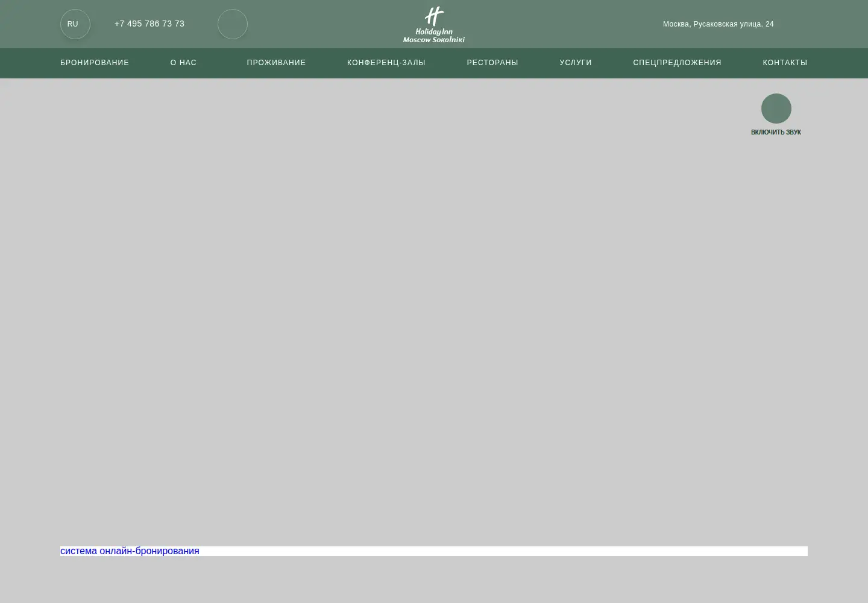Navigate to the Контакты menu item
Image resolution: width=868 pixels, height=603 pixels.
pos(785,63)
